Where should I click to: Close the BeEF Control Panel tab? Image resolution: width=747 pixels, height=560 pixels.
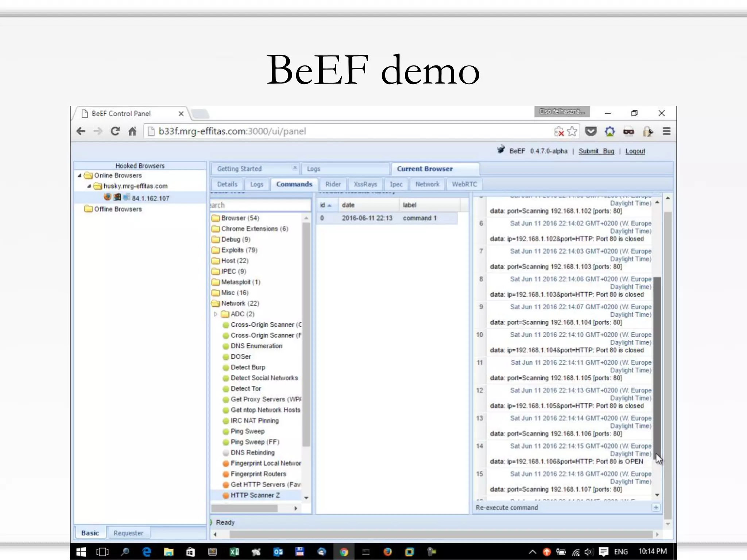point(181,113)
